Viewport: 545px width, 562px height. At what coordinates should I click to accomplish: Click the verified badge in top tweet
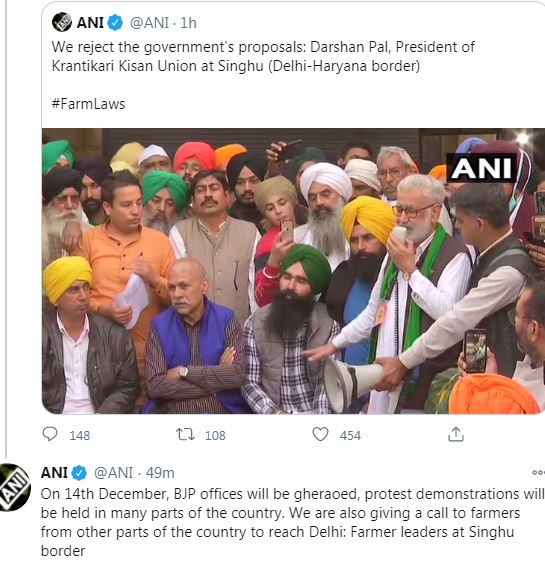point(115,23)
